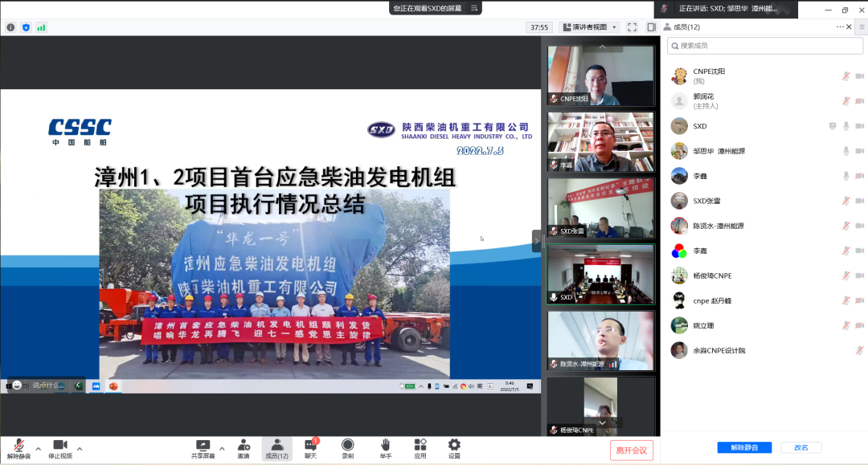Click the blue unmute button in members panel
Screen dimensions: 868x465
[x=744, y=447]
